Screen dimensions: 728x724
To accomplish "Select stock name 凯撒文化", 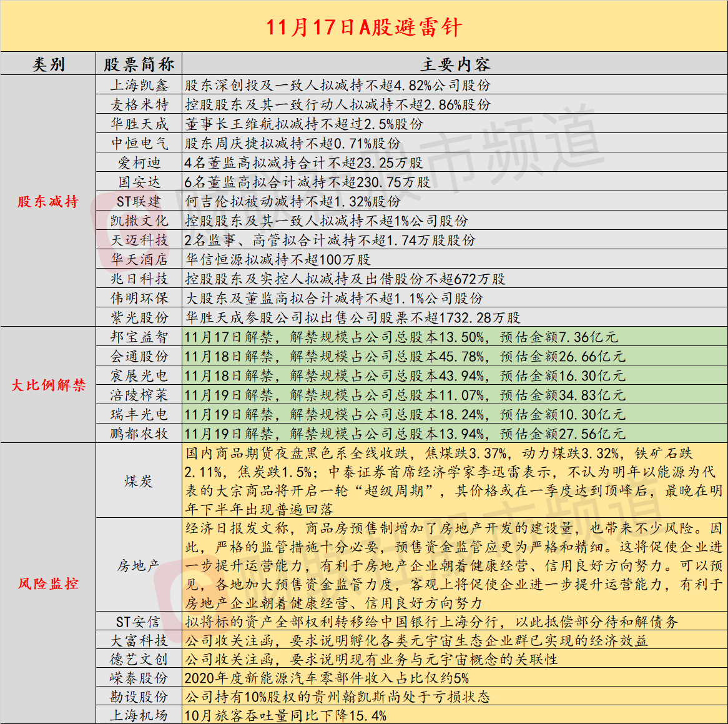I will [x=139, y=221].
